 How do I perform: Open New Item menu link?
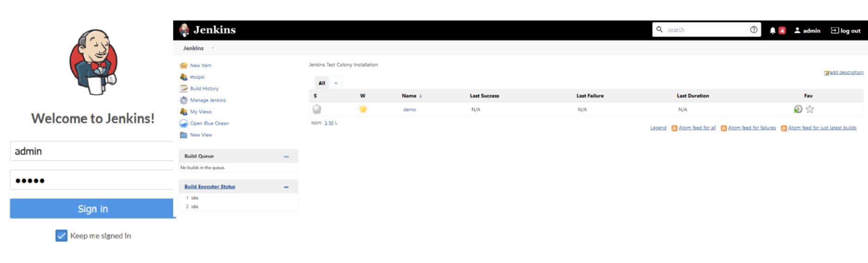201,66
